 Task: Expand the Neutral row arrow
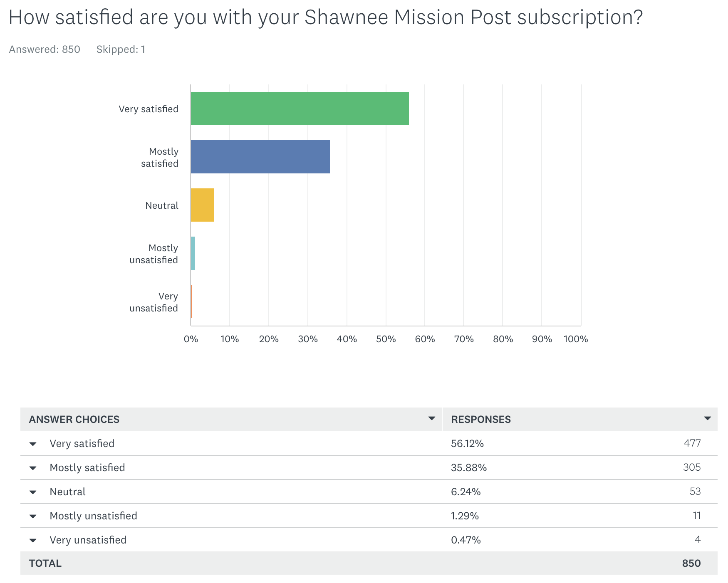(33, 492)
